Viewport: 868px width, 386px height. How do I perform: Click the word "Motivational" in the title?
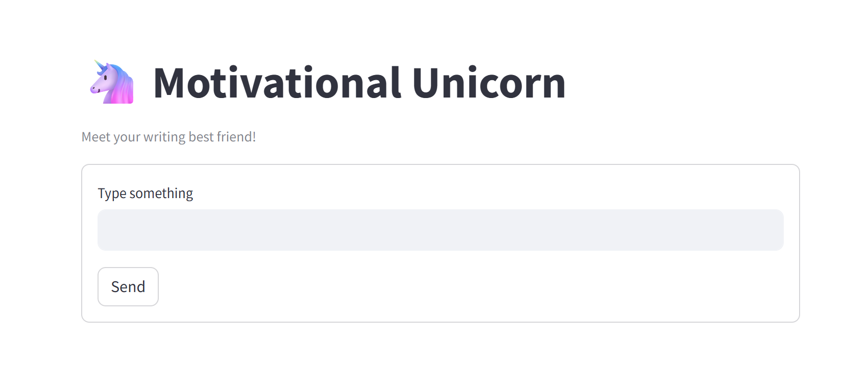coord(277,83)
